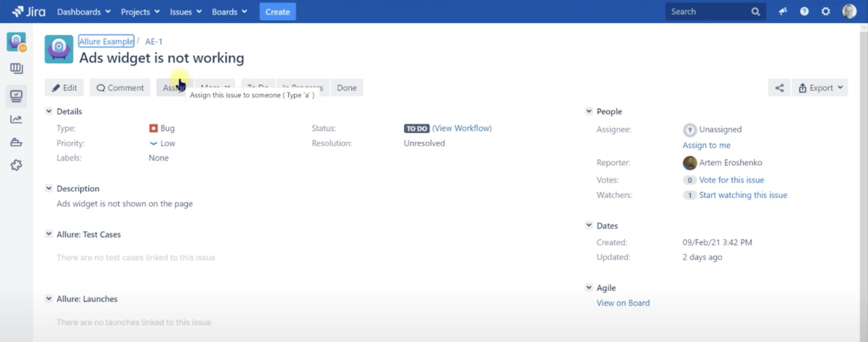Mark issue as Done
The width and height of the screenshot is (868, 342).
point(347,88)
